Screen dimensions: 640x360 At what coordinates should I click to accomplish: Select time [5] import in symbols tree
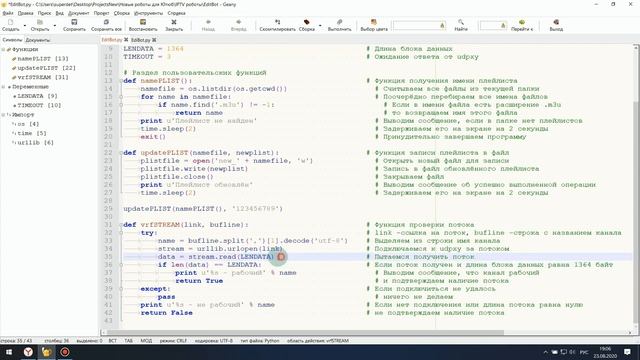click(32, 133)
